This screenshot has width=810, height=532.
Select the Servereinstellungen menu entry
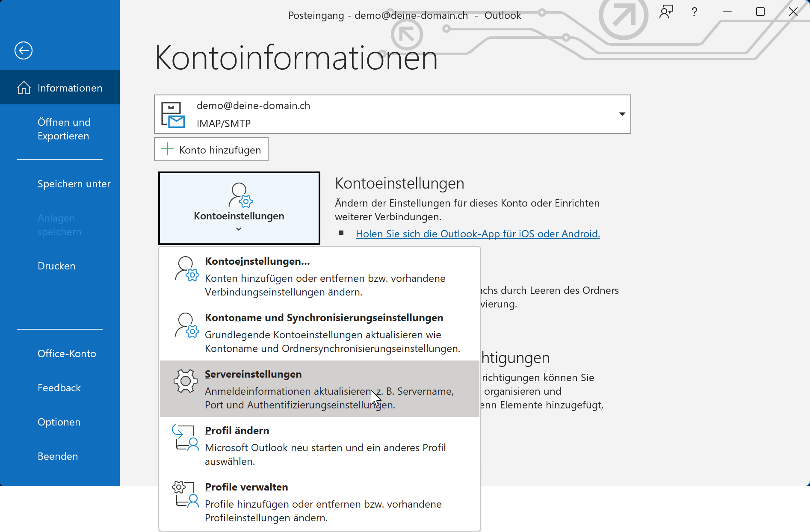(319, 389)
